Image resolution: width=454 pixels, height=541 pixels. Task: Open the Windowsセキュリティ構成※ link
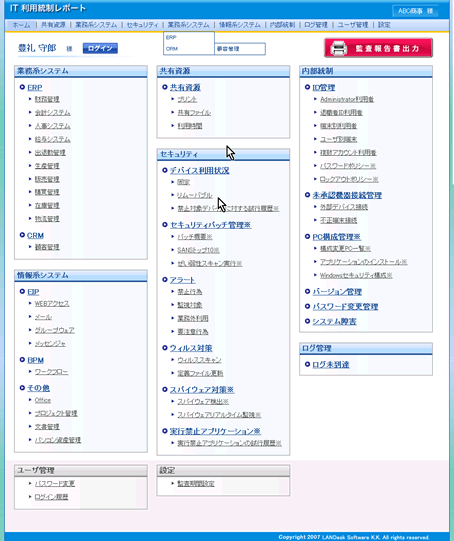[x=356, y=275]
